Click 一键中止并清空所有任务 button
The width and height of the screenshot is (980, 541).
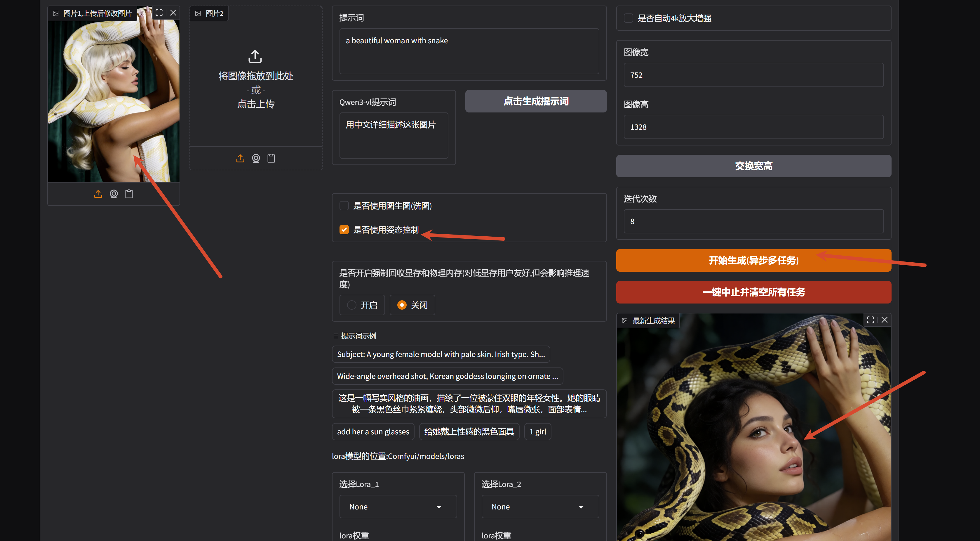[x=753, y=292]
